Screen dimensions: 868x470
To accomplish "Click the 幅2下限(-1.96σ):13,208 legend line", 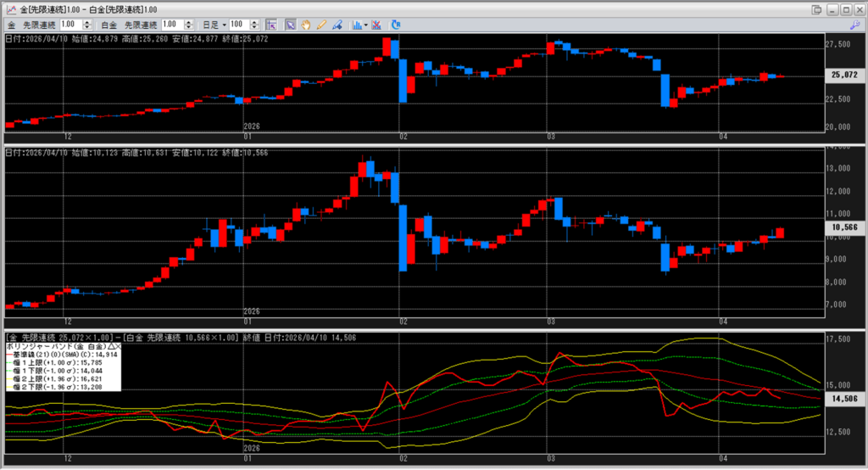I will pyautogui.click(x=54, y=387).
